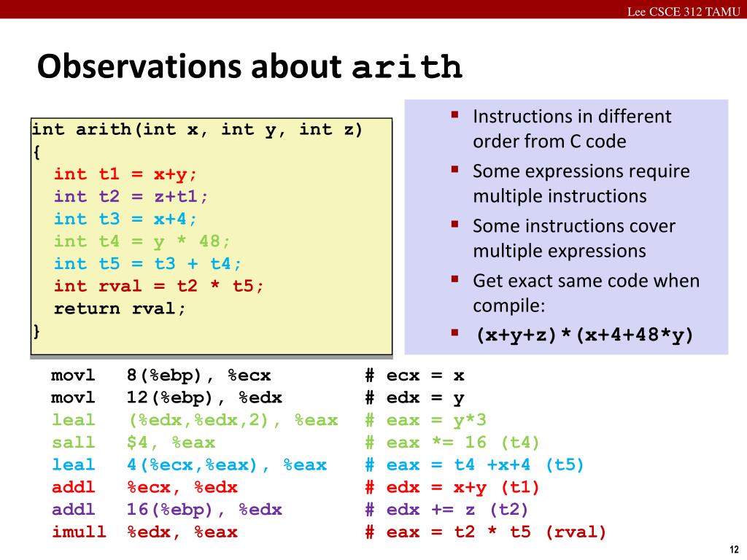Click the "return rval;" statement
The width and height of the screenshot is (747, 560).
tap(119, 308)
